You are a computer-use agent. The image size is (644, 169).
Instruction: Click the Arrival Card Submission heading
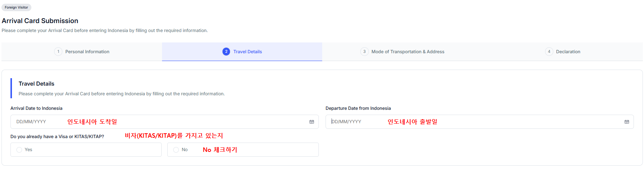click(40, 21)
